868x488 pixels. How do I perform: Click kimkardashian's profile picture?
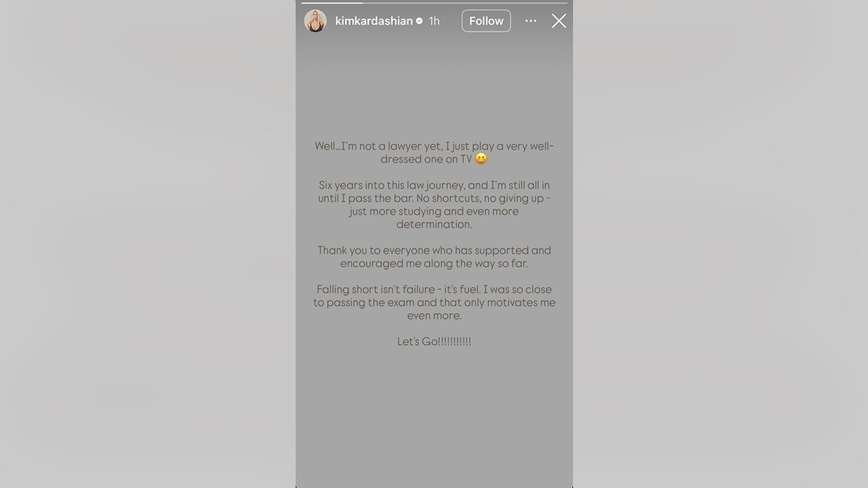pos(315,21)
